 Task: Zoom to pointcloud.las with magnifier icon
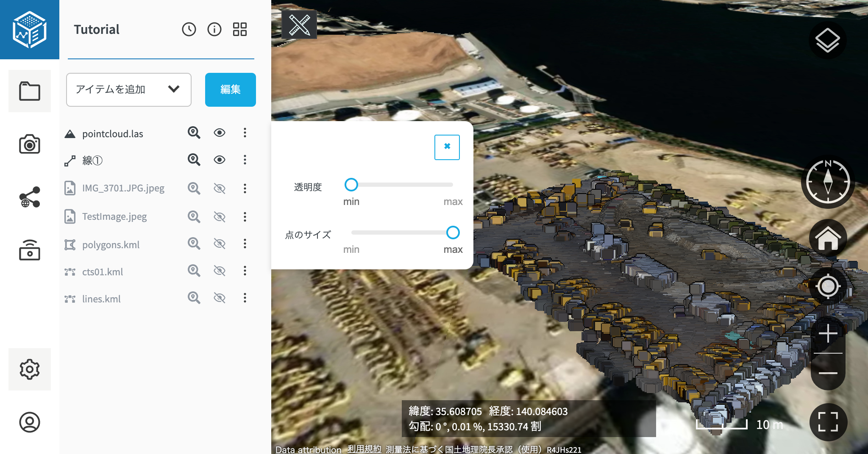(x=194, y=133)
